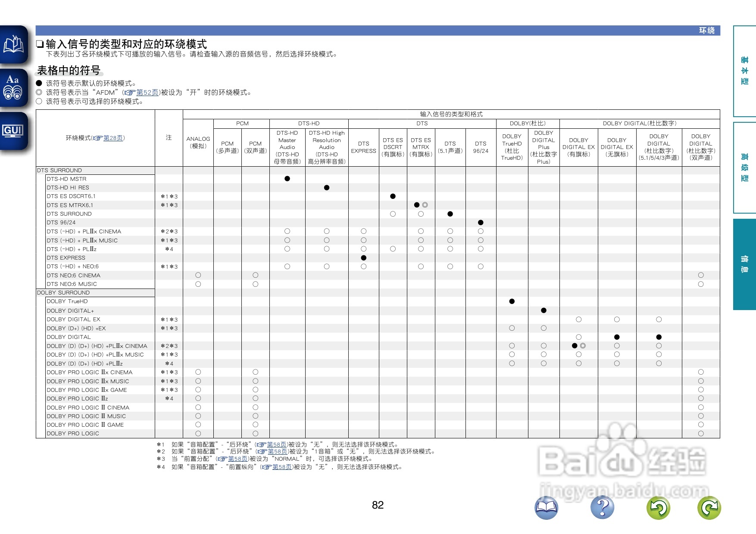The width and height of the screenshot is (756, 534).
Task: Click the page number 82
Action: click(x=378, y=505)
